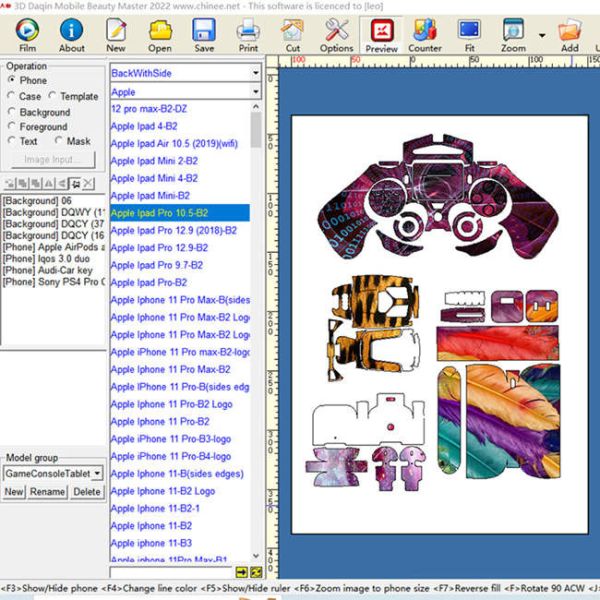Screen dimensions: 600x600
Task: Save the project with Save icon
Action: tap(204, 30)
